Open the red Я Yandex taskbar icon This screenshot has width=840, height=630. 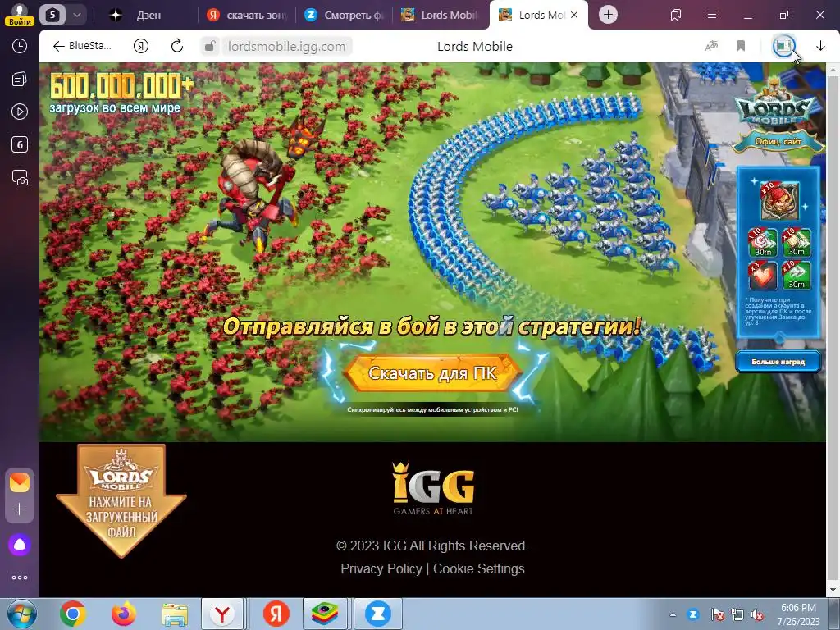pyautogui.click(x=276, y=614)
